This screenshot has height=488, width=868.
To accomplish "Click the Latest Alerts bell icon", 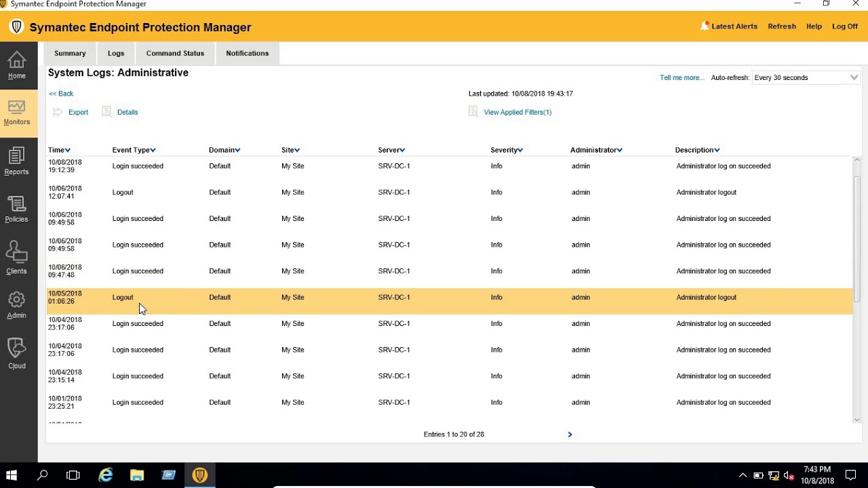I will [x=705, y=26].
